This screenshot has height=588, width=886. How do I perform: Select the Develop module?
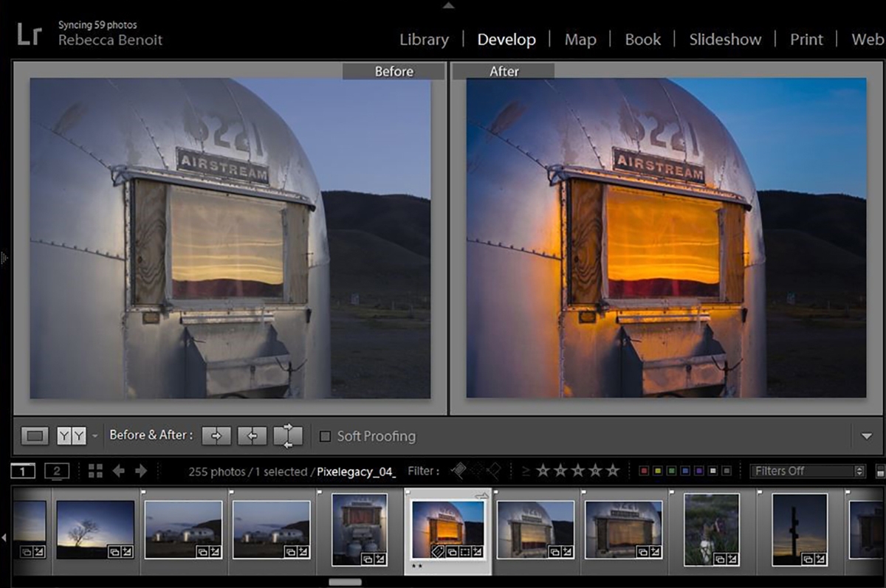[506, 39]
